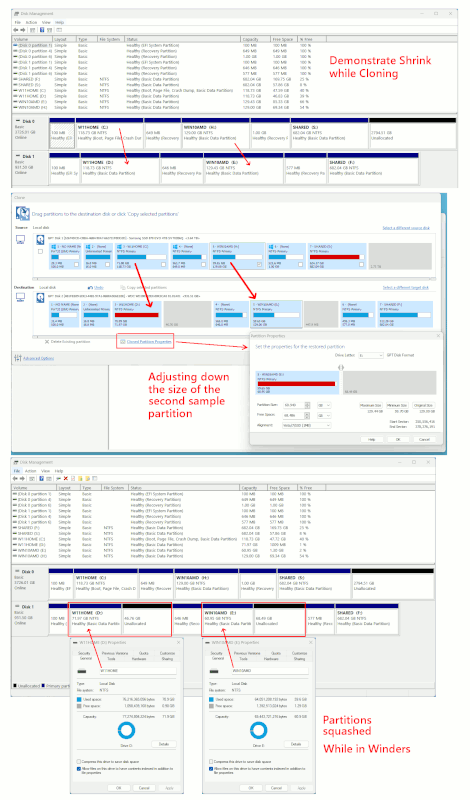Click the drive icon in WIN10AMD (E:) Properties dialog
The width and height of the screenshot is (470, 800).
click(214, 671)
